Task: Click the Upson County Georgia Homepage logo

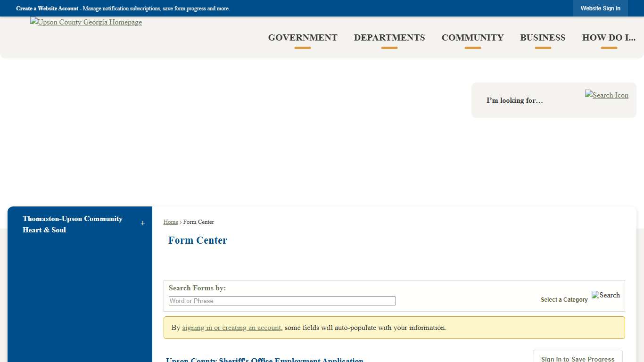Action: tap(86, 22)
